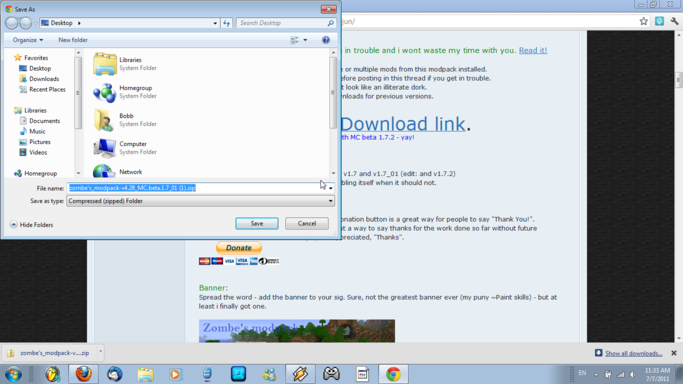Select the Bobb user folder
The height and width of the screenshot is (384, 683).
click(x=125, y=120)
